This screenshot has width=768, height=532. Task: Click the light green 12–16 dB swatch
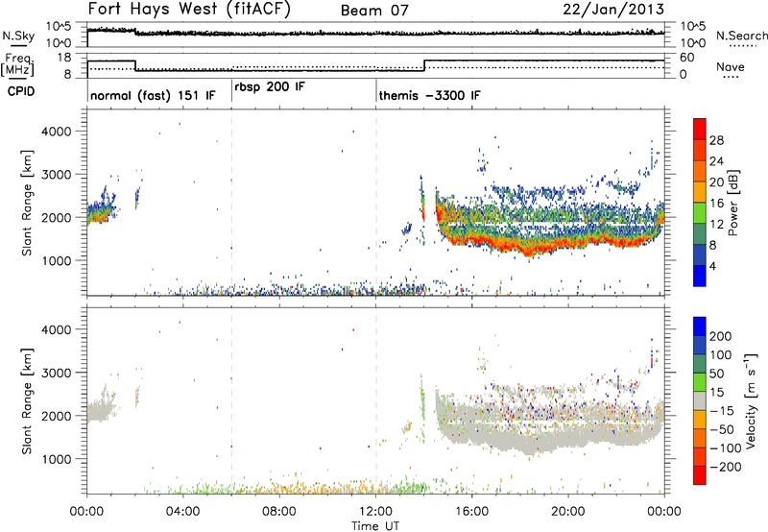point(700,212)
